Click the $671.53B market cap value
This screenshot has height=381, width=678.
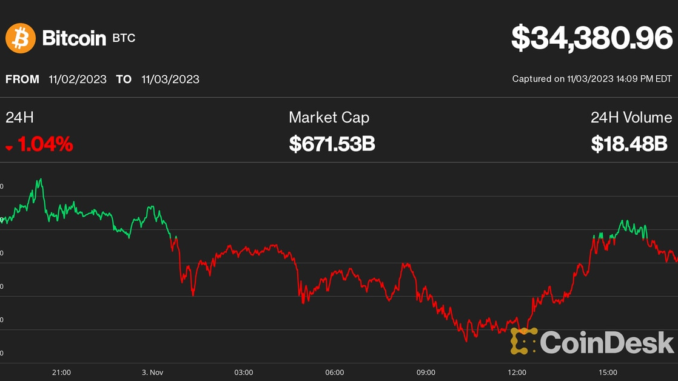click(x=332, y=144)
